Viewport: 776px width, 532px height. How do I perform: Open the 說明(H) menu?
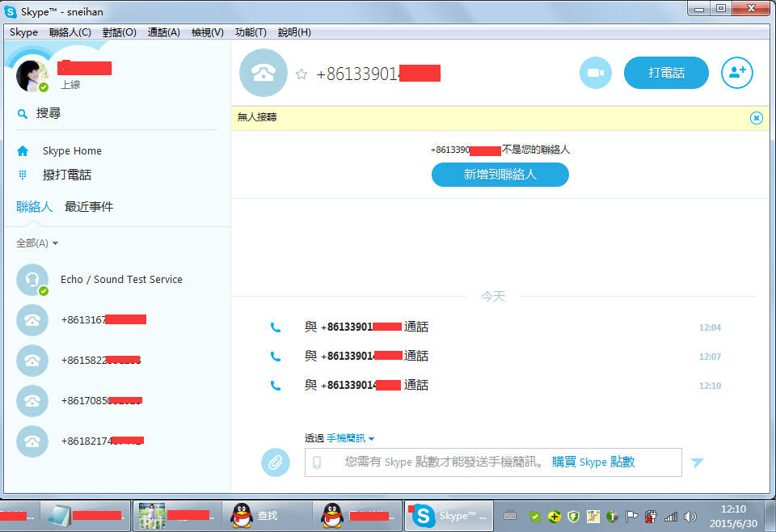[x=294, y=32]
